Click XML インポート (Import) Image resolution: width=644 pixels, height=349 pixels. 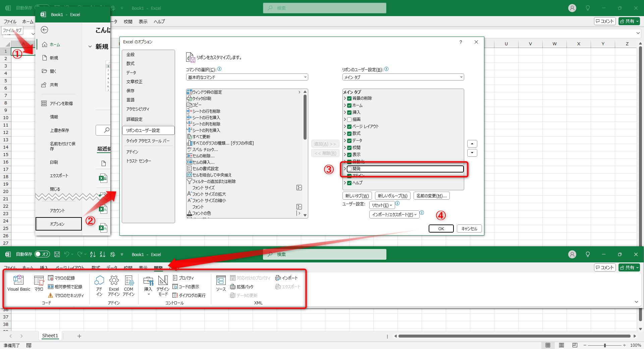coord(287,278)
